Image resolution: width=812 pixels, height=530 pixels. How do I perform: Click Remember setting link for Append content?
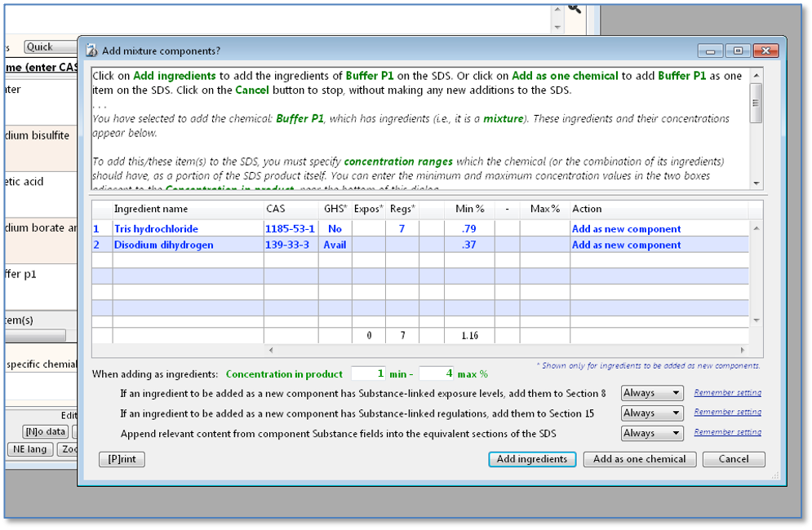pos(728,432)
